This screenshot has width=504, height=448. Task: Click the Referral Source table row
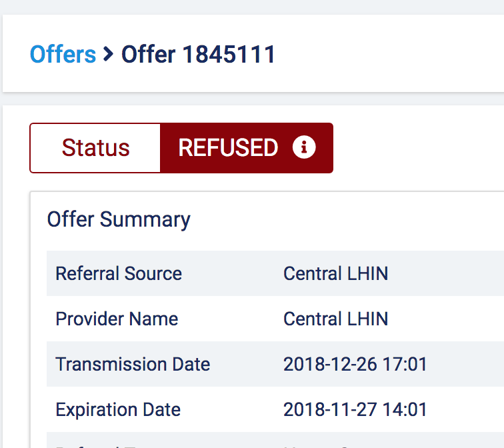[x=275, y=273]
